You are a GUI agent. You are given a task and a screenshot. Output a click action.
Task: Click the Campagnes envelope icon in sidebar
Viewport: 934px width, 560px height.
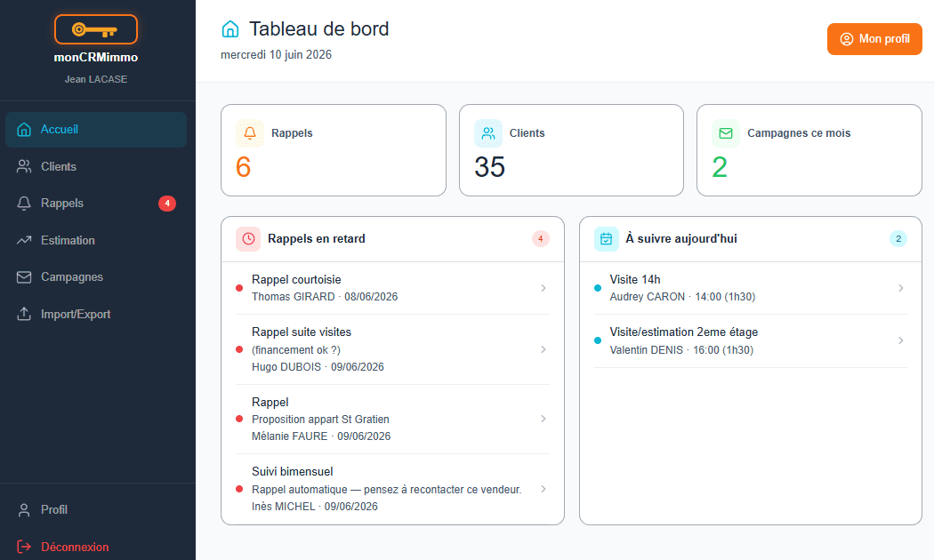(24, 277)
